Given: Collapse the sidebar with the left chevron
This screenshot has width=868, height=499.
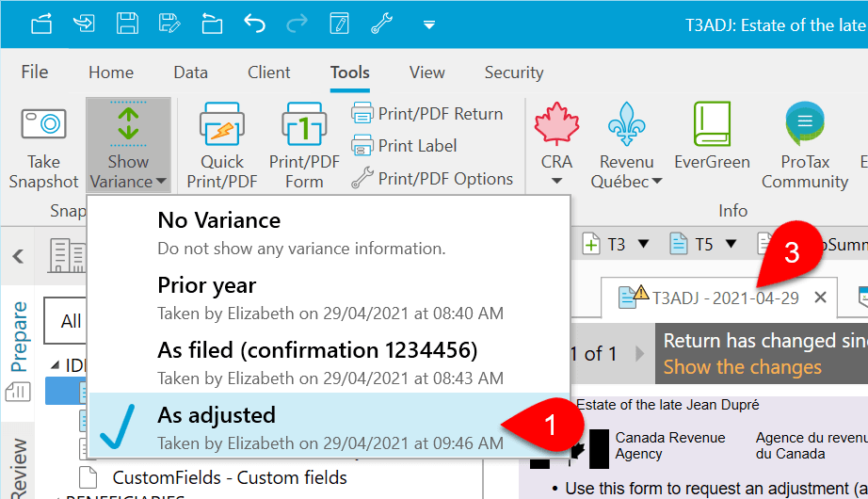Looking at the screenshot, I should pyautogui.click(x=18, y=256).
